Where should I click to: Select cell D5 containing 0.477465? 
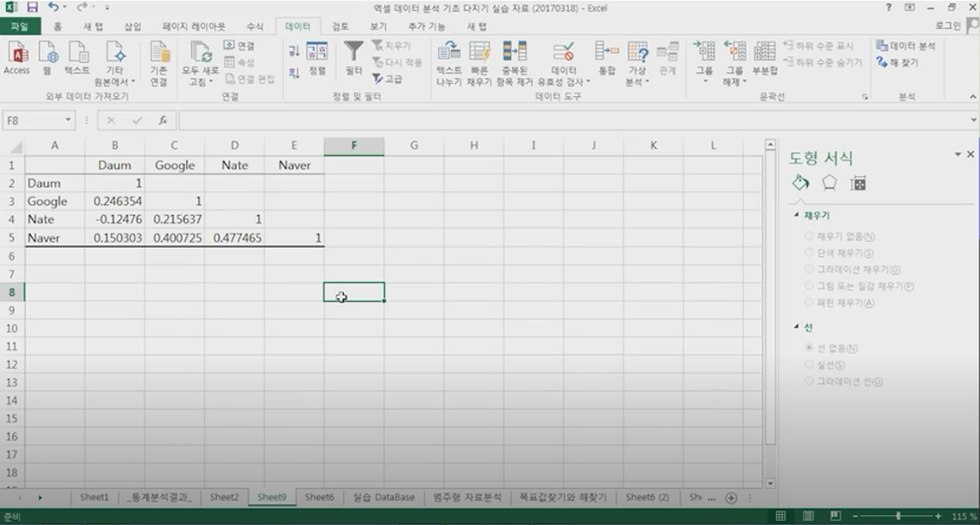tap(234, 238)
